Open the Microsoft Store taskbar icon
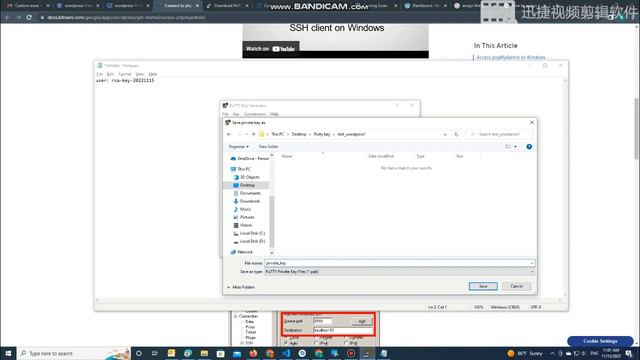The image size is (640, 360). 220,353
